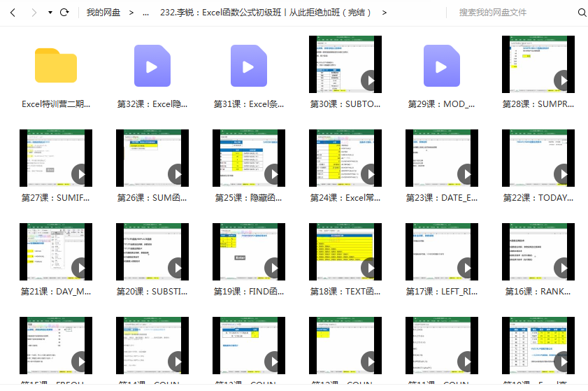The width and height of the screenshot is (588, 391).
Task: Click the file name 第26课：SUM函...
Action: click(152, 198)
